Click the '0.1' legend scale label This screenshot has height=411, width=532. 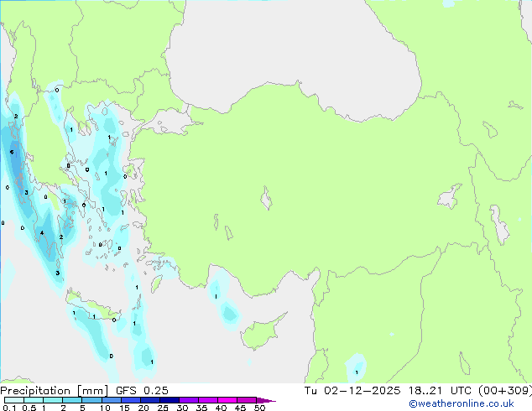coord(9,408)
